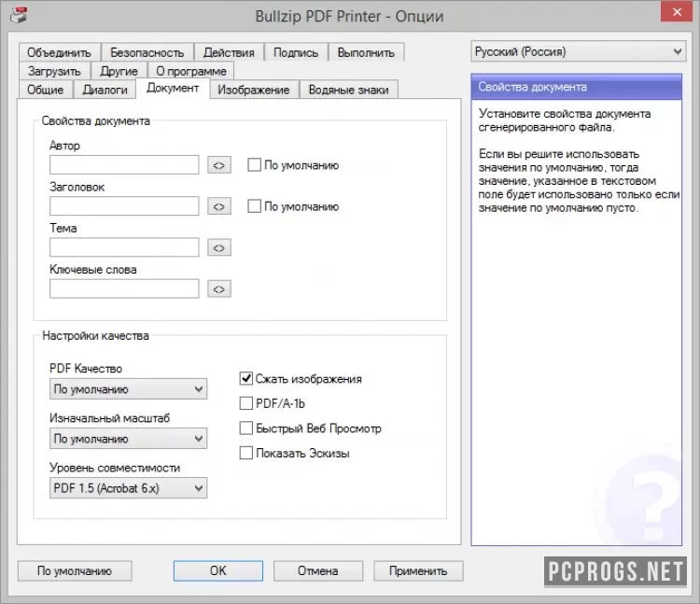Image resolution: width=700 pixels, height=604 pixels.
Task: Click into the Заголовок text field
Action: [124, 206]
